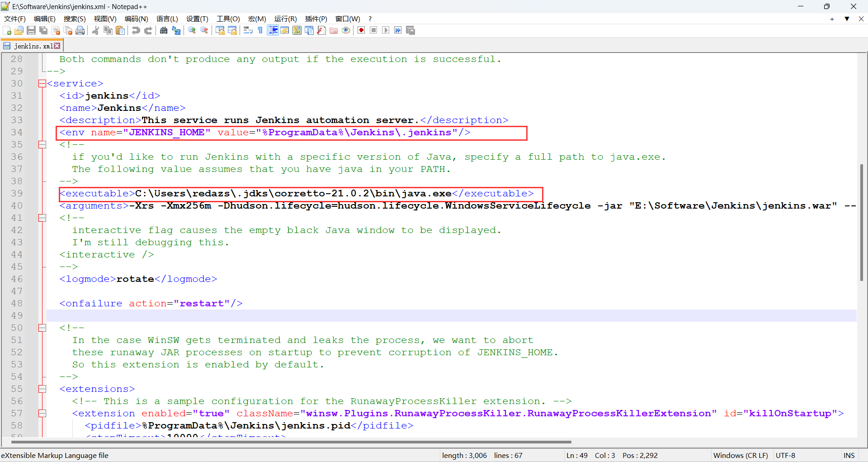The height and width of the screenshot is (462, 868).
Task: Click the INS mode status entry
Action: click(x=849, y=455)
